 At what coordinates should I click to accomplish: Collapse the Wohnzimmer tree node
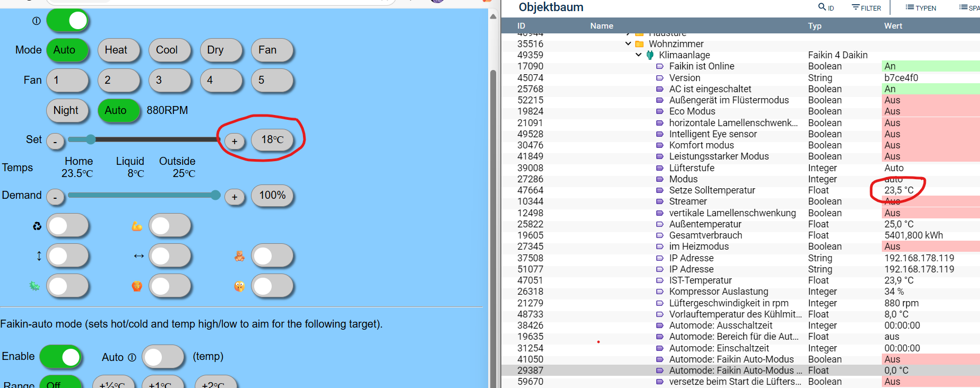point(628,44)
